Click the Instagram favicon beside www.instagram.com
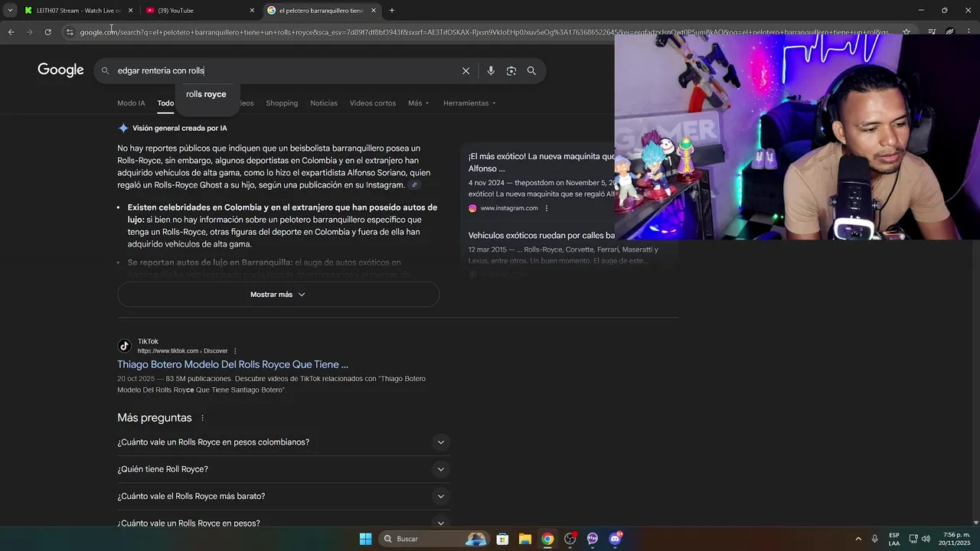The image size is (980, 551). point(472,208)
